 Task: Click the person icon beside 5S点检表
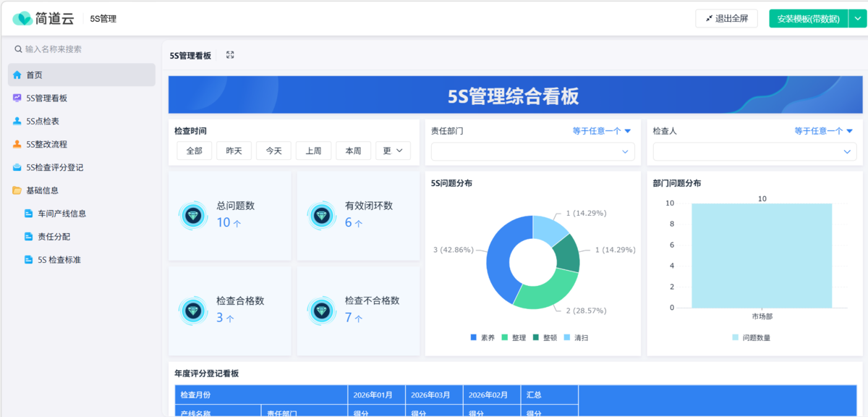pos(17,121)
